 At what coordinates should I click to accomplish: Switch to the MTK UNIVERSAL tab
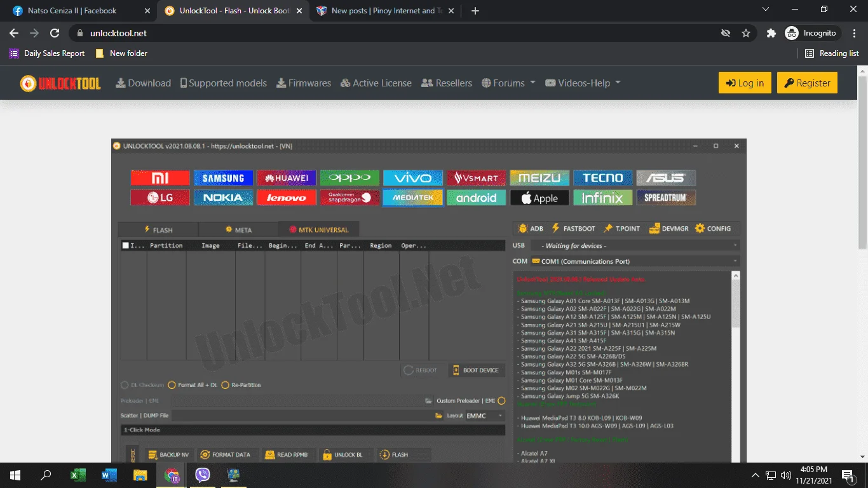click(x=318, y=229)
